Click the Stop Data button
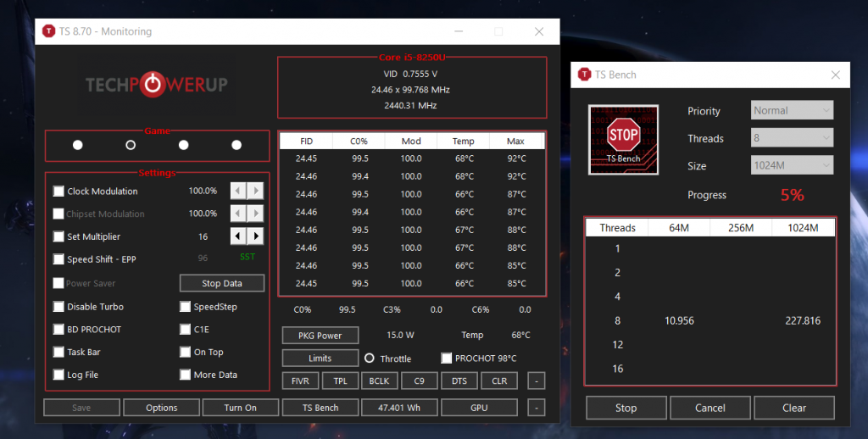This screenshot has width=868, height=439. pyautogui.click(x=222, y=283)
